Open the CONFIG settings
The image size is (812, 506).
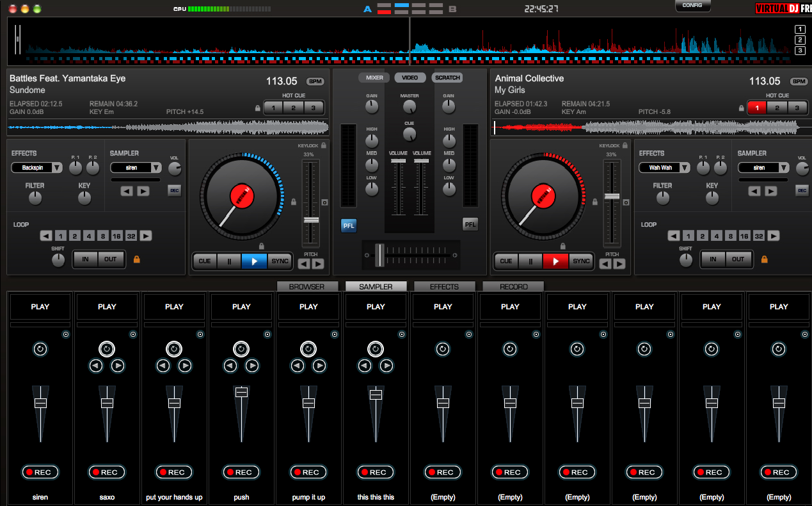click(692, 5)
